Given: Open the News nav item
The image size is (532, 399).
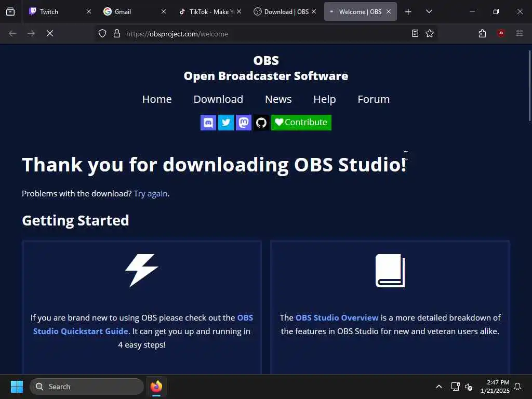Looking at the screenshot, I should (278, 99).
